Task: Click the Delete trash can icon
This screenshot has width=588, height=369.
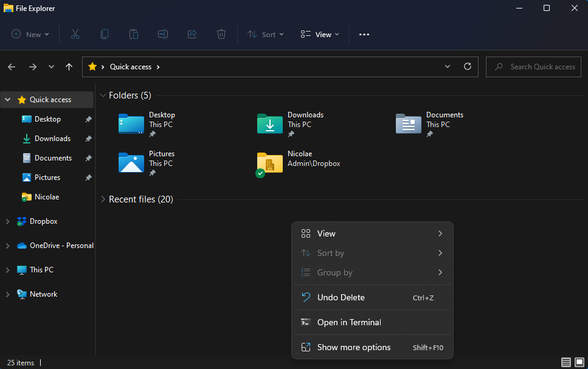Action: coord(221,35)
